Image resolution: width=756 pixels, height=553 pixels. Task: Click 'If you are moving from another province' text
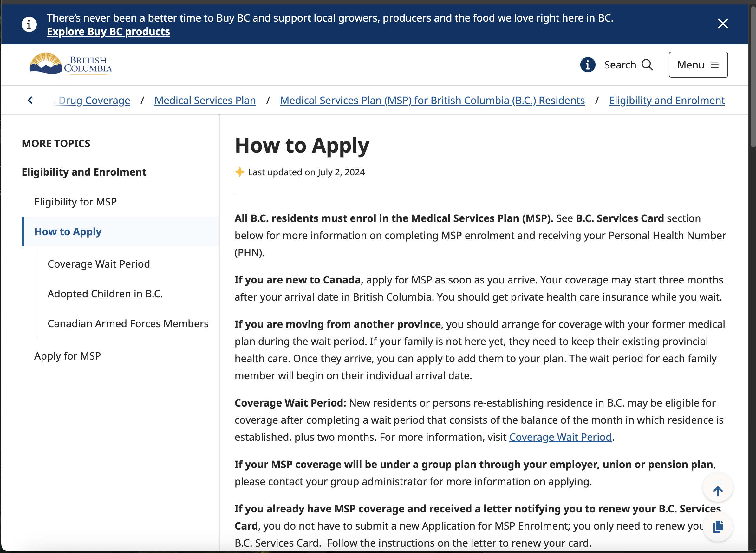tap(337, 324)
